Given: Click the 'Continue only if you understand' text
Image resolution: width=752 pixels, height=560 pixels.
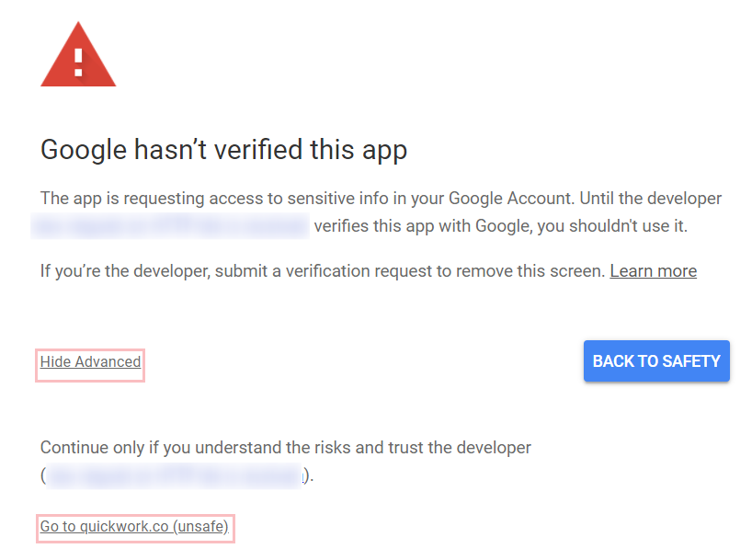Looking at the screenshot, I should point(285,448).
